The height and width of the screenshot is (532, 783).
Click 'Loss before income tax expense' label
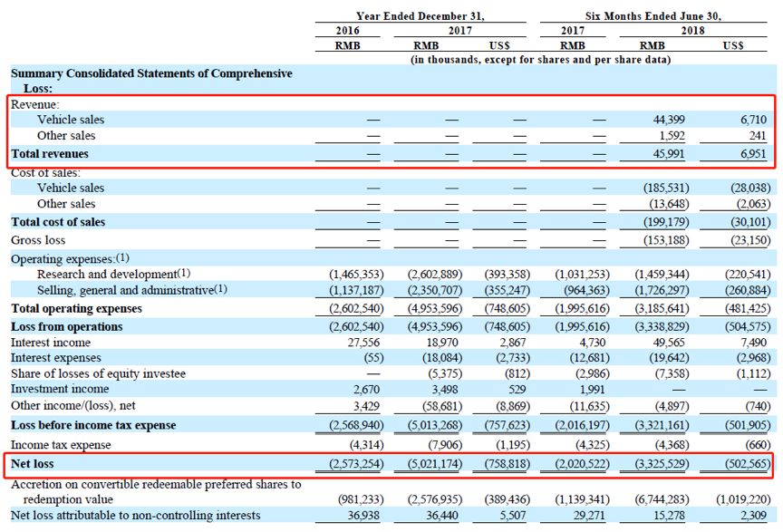click(x=93, y=426)
